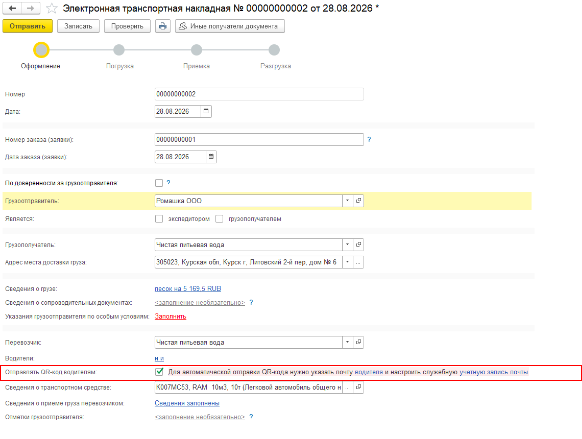Check the грузополучателем checkbox
Viewport: 582px width, 439px height.
pyautogui.click(x=219, y=219)
